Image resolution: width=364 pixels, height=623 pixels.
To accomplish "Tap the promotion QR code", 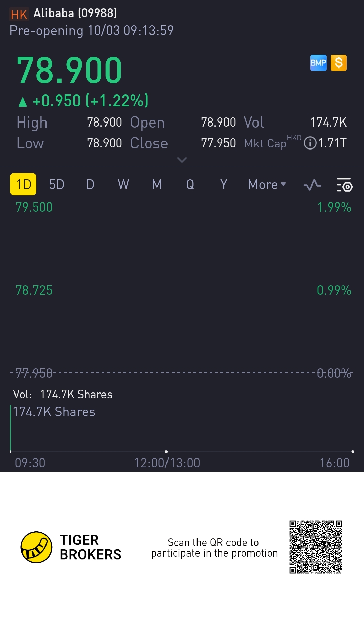I will (316, 547).
